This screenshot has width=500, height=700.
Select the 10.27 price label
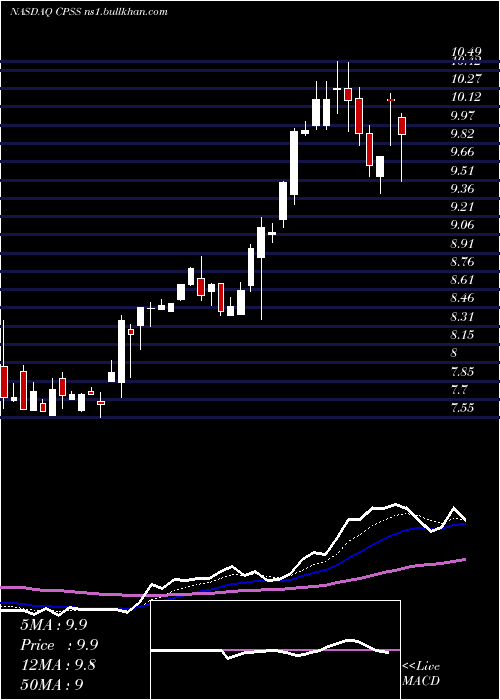(x=467, y=79)
